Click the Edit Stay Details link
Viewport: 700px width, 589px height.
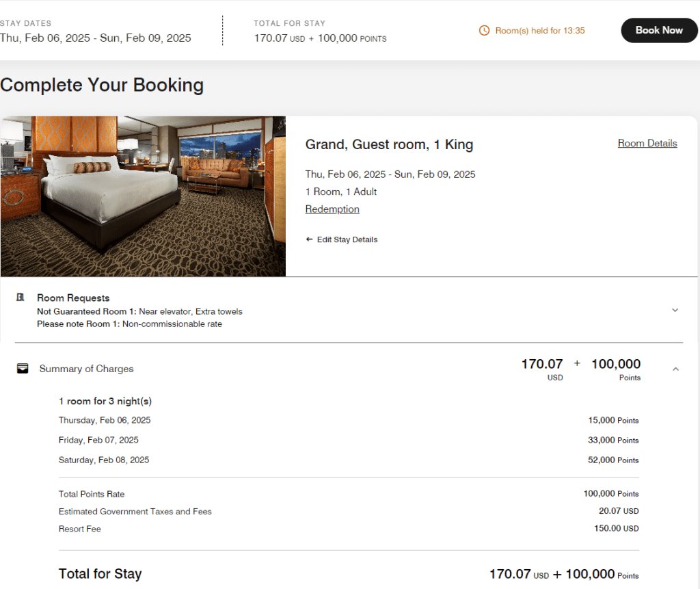(x=347, y=239)
